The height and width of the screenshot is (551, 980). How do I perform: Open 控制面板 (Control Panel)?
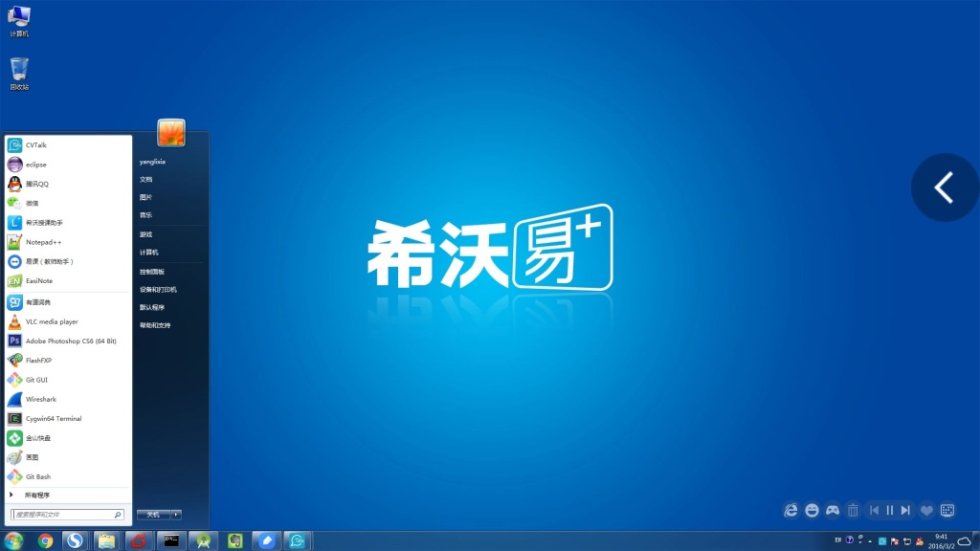coord(152,272)
